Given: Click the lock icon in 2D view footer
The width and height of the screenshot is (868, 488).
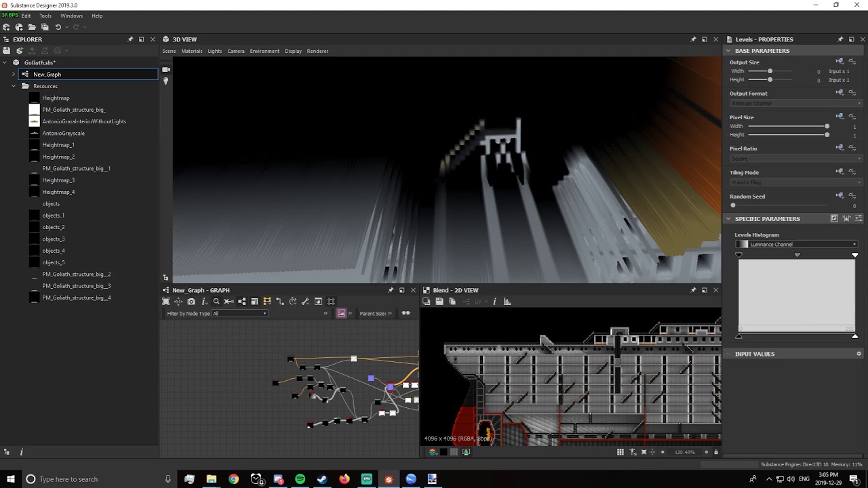Looking at the screenshot, I should [716, 452].
